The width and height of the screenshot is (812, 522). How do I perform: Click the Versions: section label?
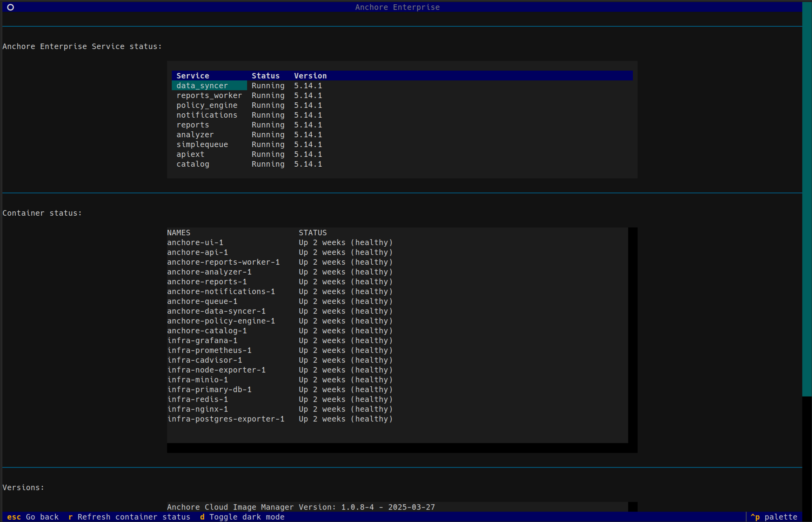tap(23, 487)
